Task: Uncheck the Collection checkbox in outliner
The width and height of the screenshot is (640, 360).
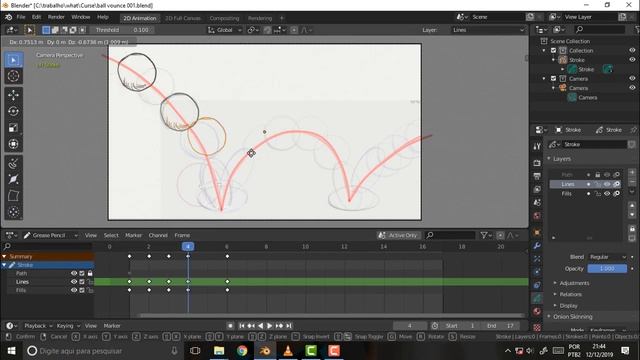Action: point(553,51)
